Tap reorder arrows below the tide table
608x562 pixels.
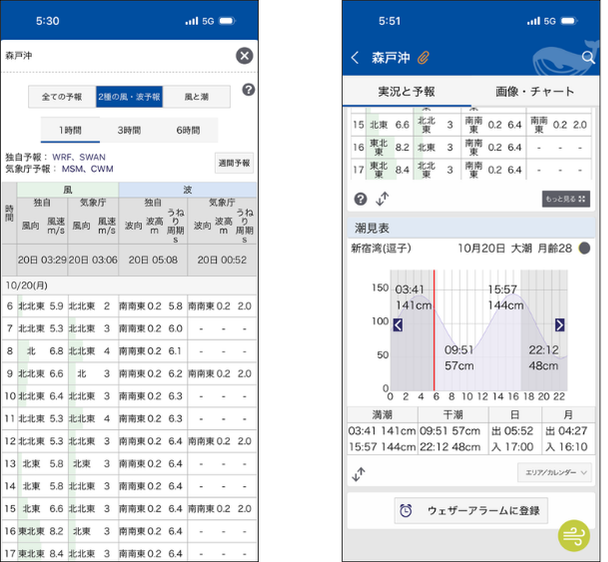point(359,472)
